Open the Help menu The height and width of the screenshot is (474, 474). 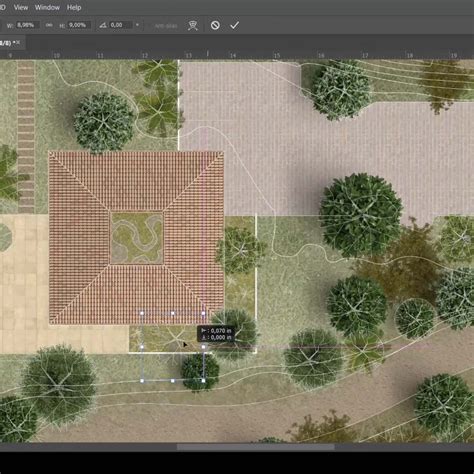(74, 7)
